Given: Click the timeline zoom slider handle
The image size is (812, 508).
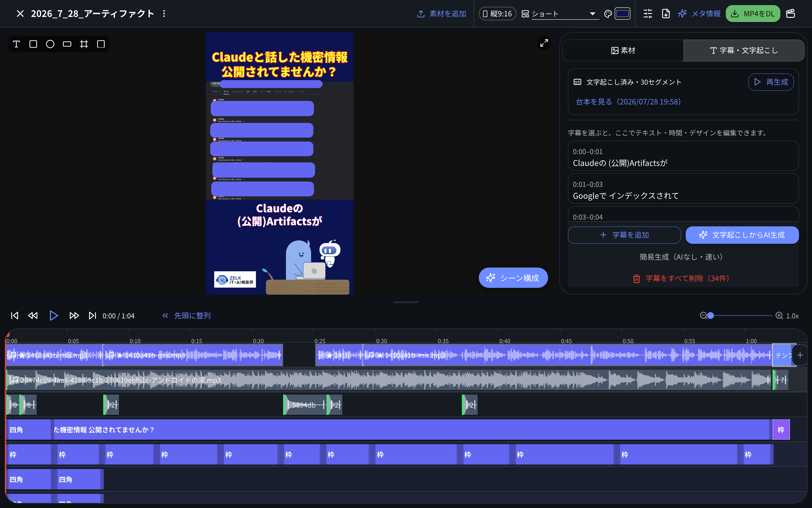Looking at the screenshot, I should click(710, 316).
